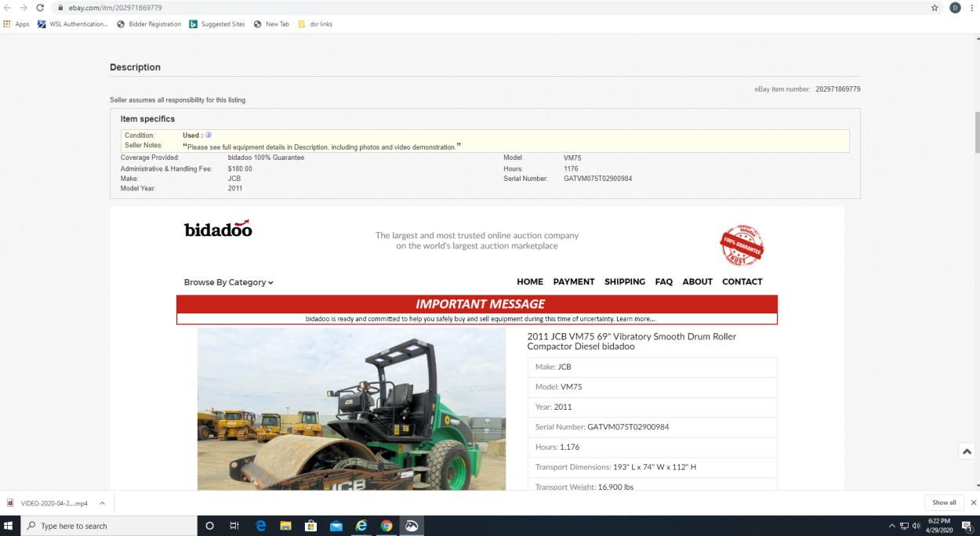The width and height of the screenshot is (980, 536).
Task: Click the condition info help icon
Action: (208, 136)
